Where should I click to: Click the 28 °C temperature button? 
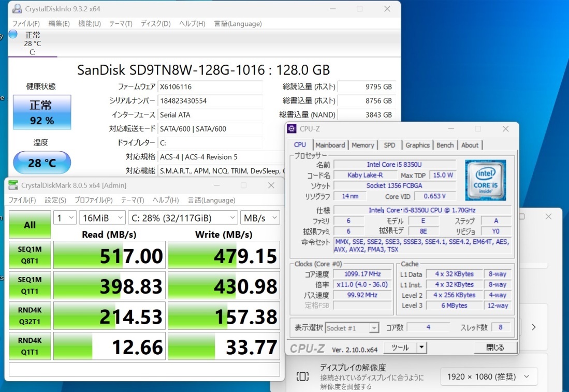pos(42,163)
